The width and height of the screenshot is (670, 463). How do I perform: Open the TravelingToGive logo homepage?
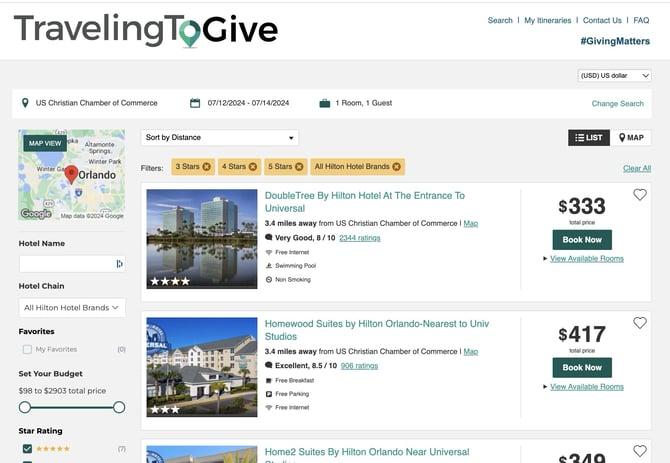coord(146,30)
